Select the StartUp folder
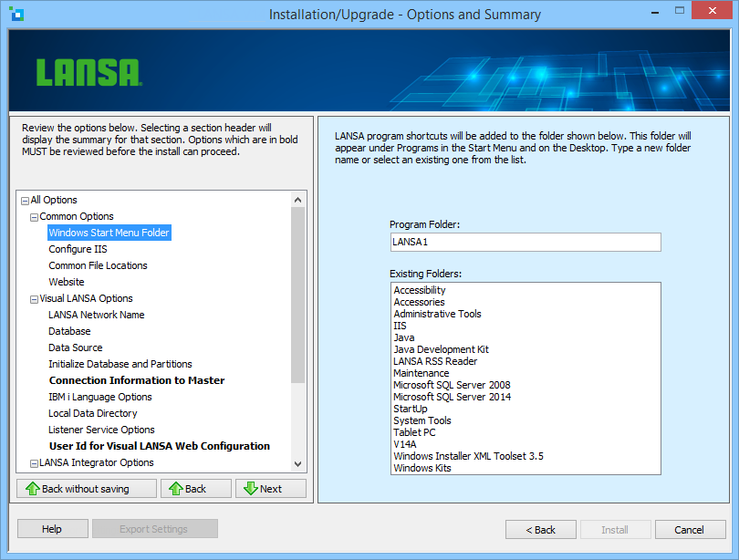This screenshot has height=560, width=739. coord(411,409)
